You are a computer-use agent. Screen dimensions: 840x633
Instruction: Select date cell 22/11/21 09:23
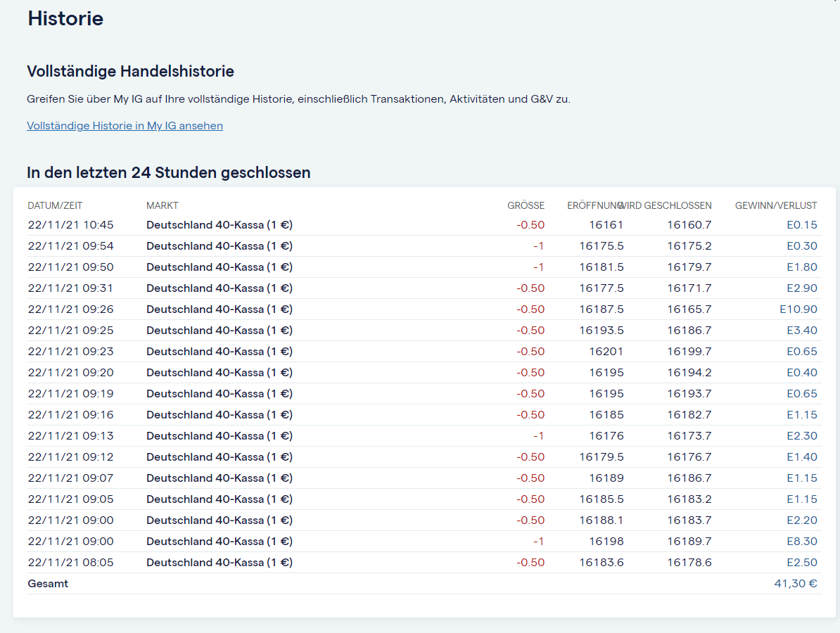click(x=71, y=352)
